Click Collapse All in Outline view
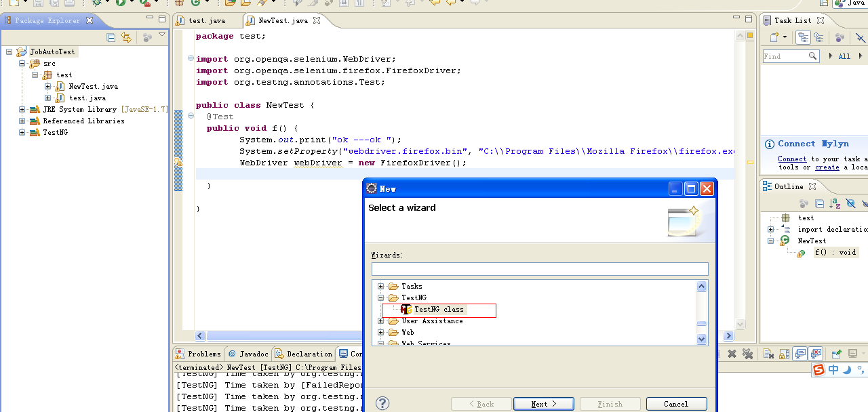Image resolution: width=868 pixels, height=412 pixels. tap(819, 203)
